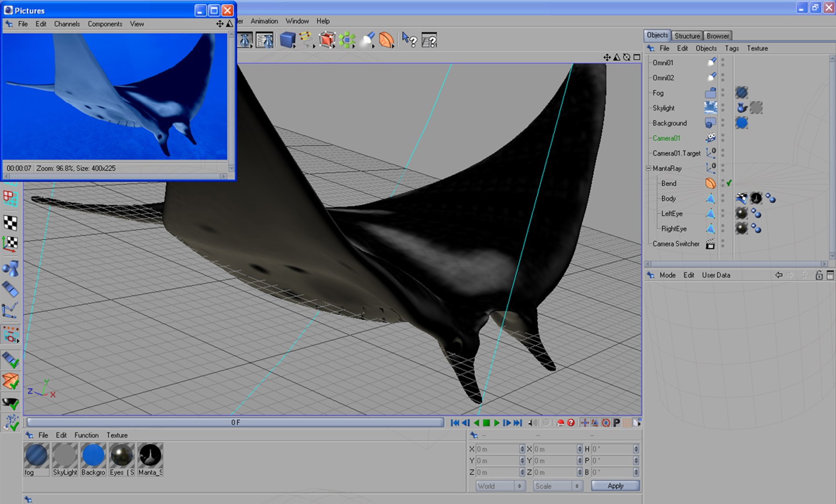Open the deformer icon in the toolbar
This screenshot has height=504, width=836.
[x=387, y=40]
